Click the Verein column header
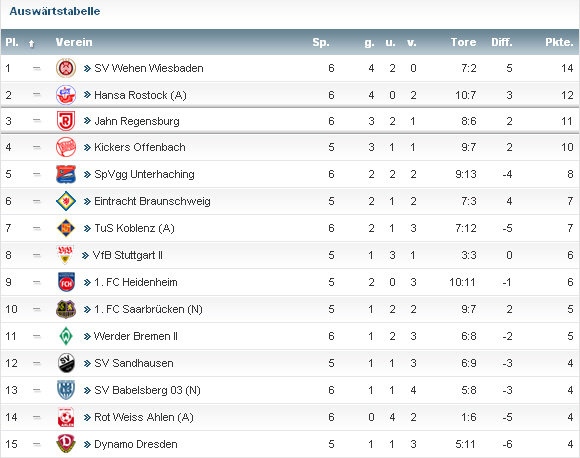 74,42
